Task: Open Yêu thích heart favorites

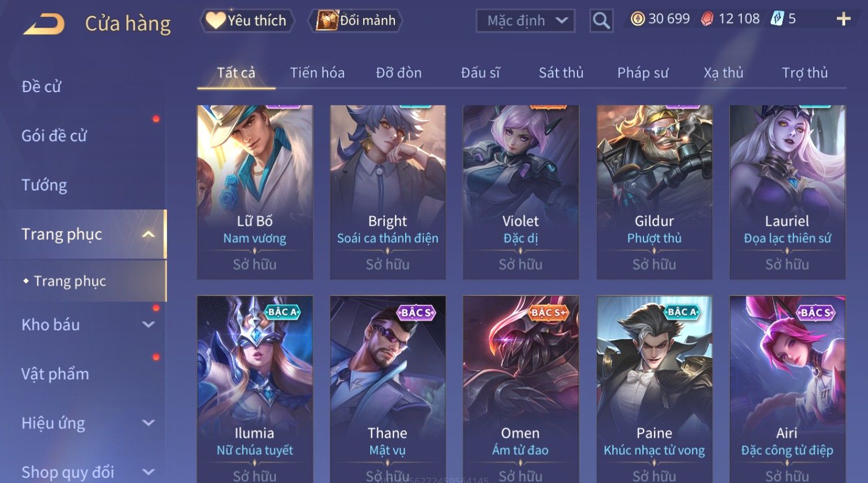Action: point(247,21)
